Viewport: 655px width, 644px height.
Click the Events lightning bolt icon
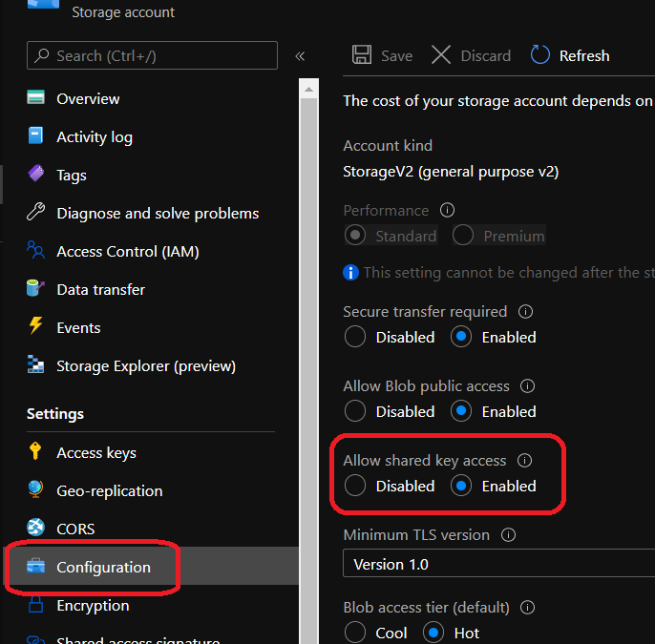pos(36,327)
